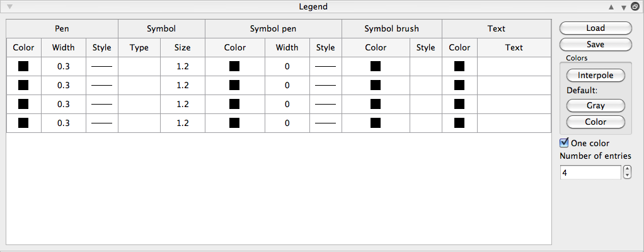Open first row Pen style line selector

pos(101,66)
